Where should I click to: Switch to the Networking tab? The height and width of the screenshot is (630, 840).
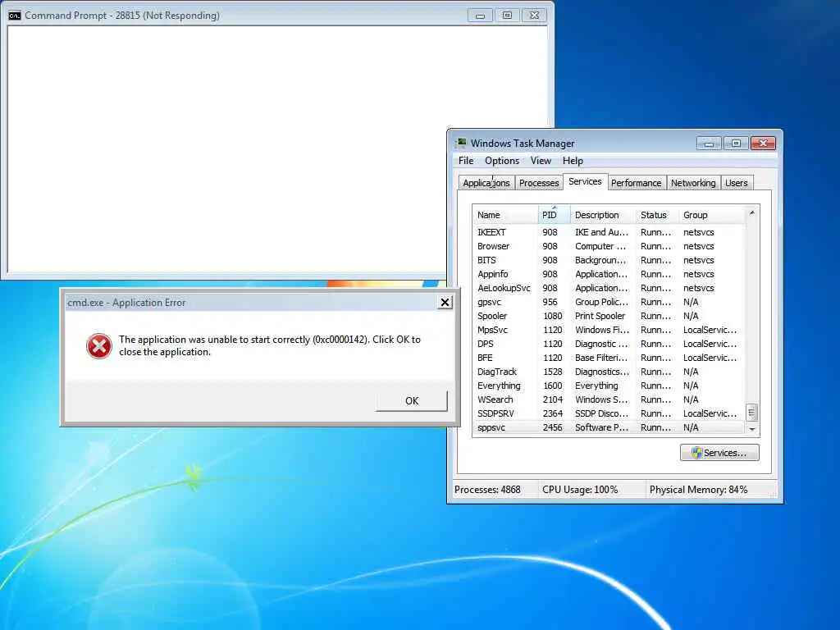(693, 183)
